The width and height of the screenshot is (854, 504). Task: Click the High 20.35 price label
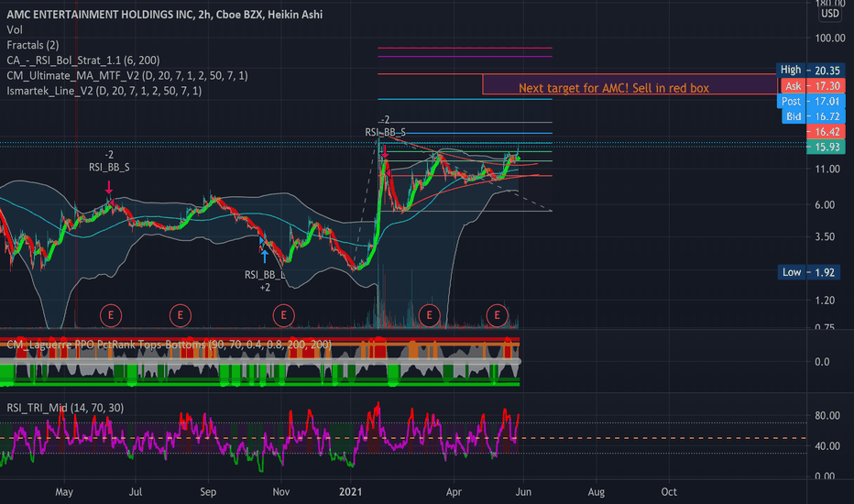tap(810, 71)
